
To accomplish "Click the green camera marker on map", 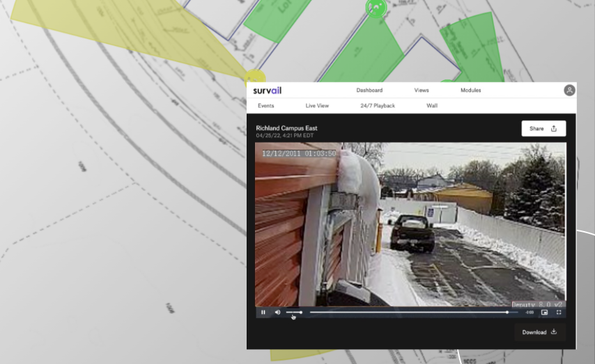I will coord(376,8).
